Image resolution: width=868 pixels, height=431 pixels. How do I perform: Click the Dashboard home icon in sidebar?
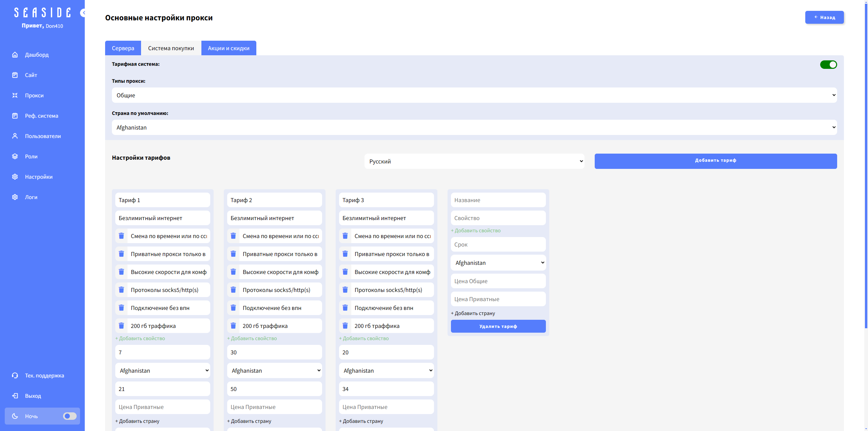pos(15,55)
